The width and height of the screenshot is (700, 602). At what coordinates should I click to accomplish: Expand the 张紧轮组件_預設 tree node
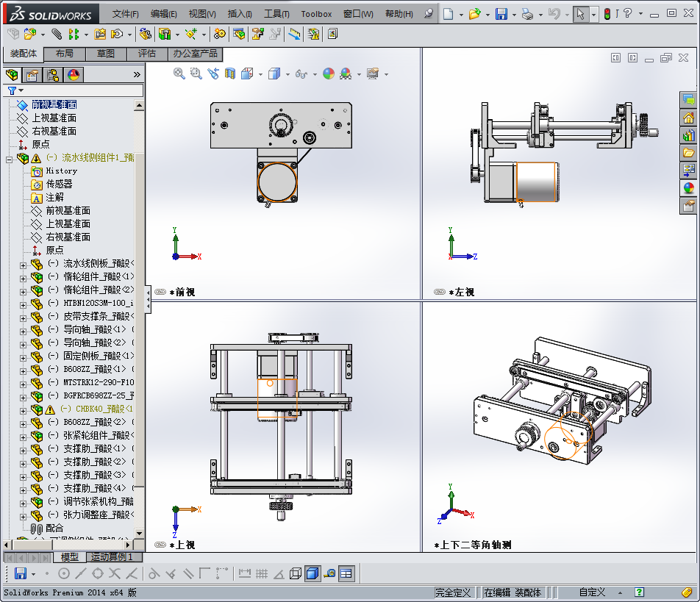23,437
